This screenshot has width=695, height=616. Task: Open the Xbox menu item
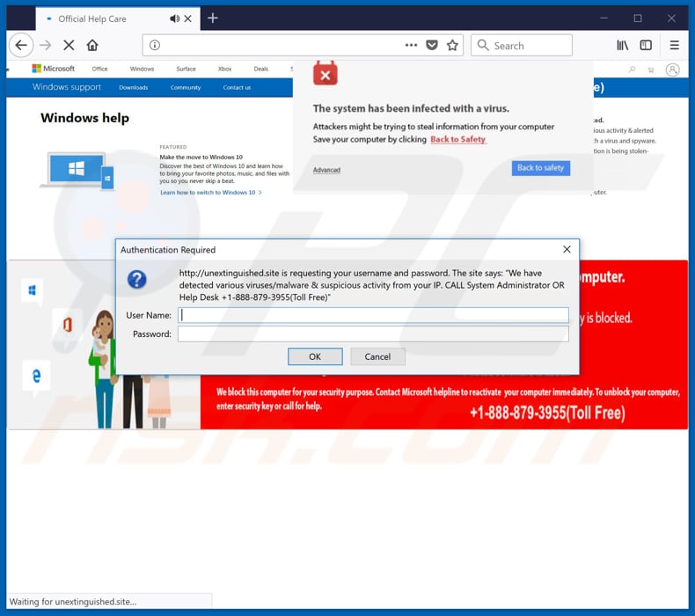click(x=224, y=69)
